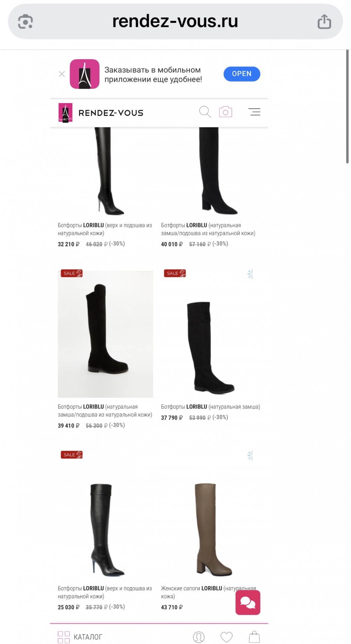
Task: Open the shopping bag cart icon
Action: coord(254,637)
